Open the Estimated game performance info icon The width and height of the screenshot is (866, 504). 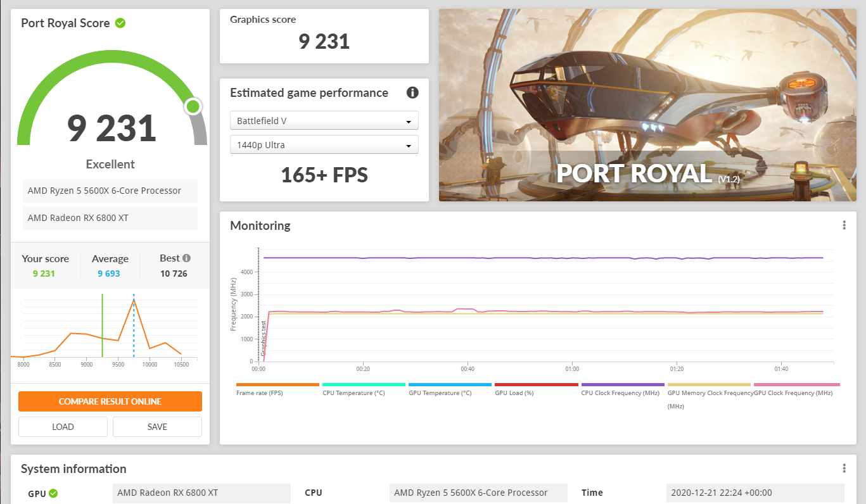click(x=412, y=92)
